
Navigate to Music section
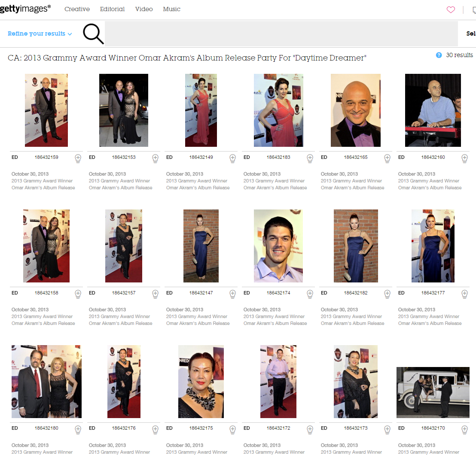[x=171, y=9]
